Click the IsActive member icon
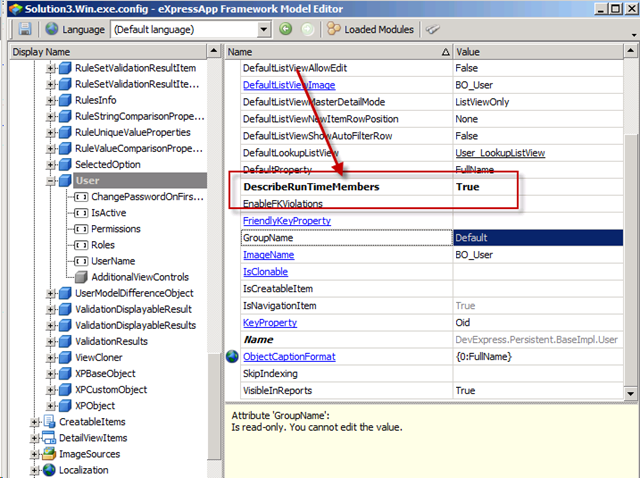 pos(81,213)
